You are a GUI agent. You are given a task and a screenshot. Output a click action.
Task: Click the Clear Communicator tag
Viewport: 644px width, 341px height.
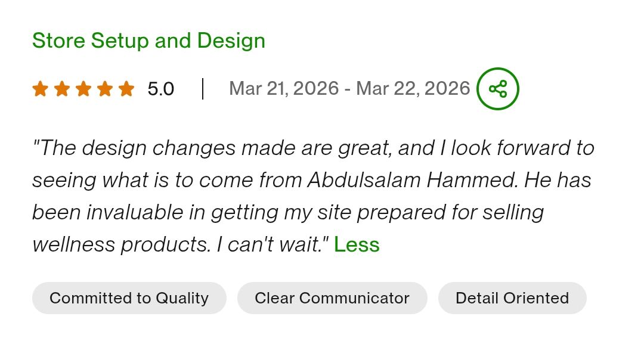(x=332, y=298)
